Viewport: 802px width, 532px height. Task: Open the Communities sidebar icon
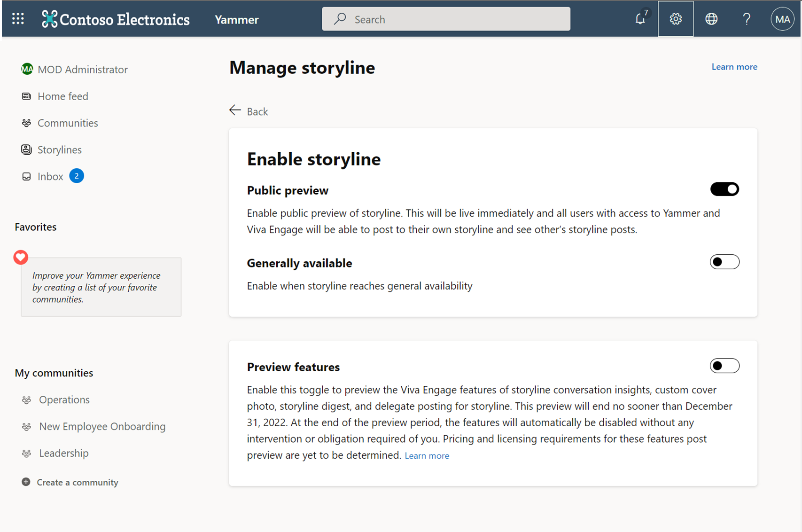click(27, 123)
